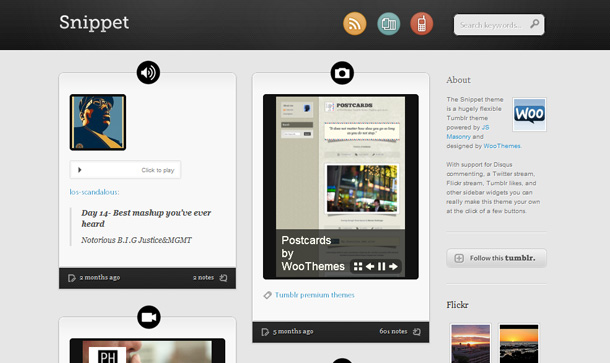Click the video post camcorder icon
This screenshot has width=610, height=363.
(x=149, y=317)
